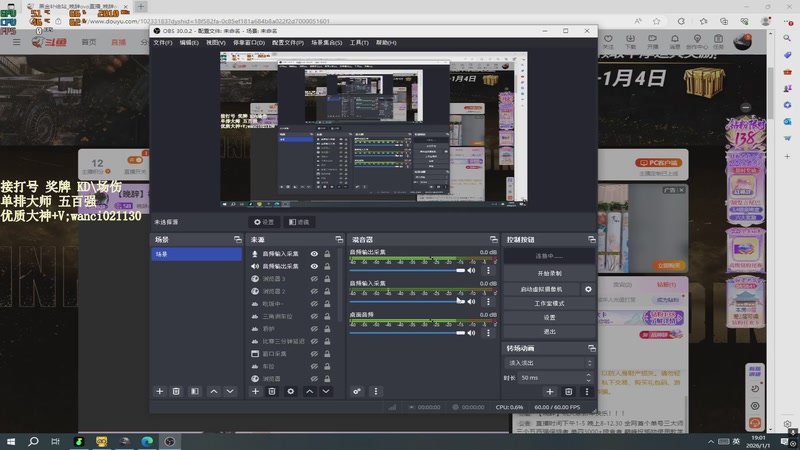Viewport: 800px width, 450px height.
Task: Click the 滤镜 button above the Scenes panel
Action: [299, 222]
